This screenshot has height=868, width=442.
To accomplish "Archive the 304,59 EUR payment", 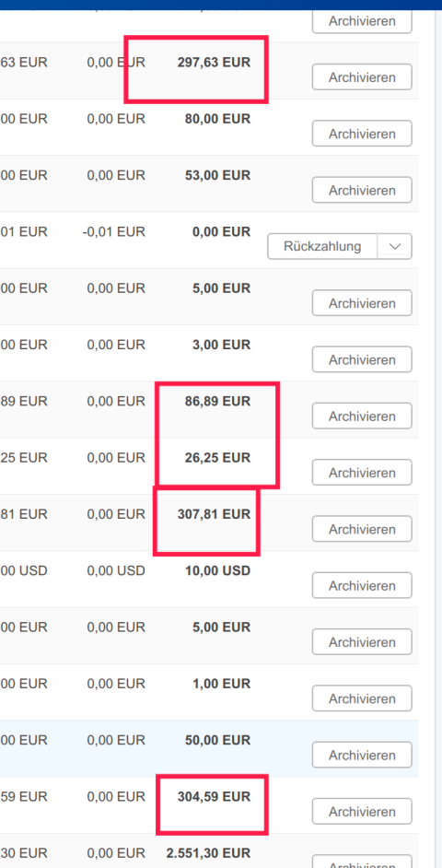I will (x=362, y=811).
